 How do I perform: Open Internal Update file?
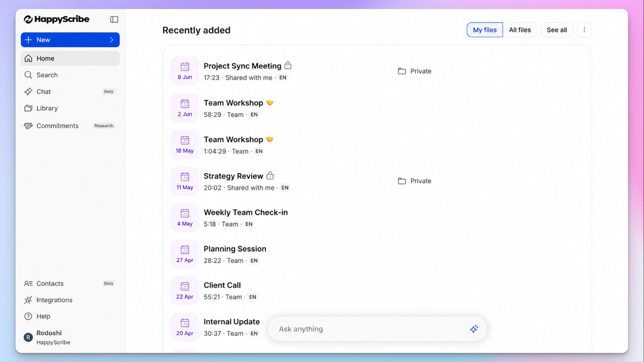(232, 322)
